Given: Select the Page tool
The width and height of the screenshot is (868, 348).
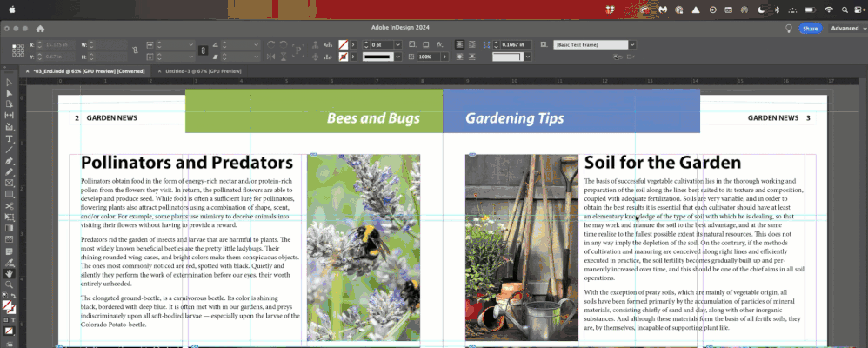Looking at the screenshot, I should [x=9, y=104].
